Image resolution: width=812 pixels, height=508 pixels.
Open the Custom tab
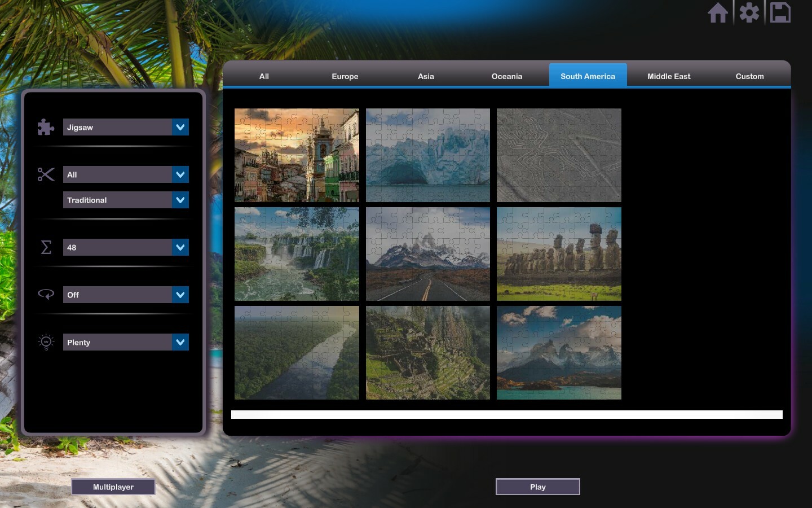(749, 76)
